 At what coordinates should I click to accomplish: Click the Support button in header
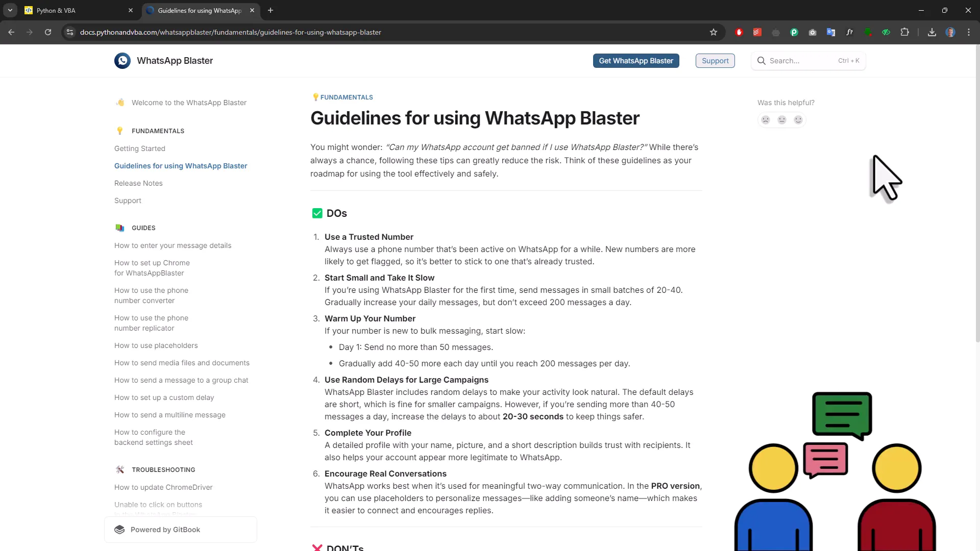(715, 61)
